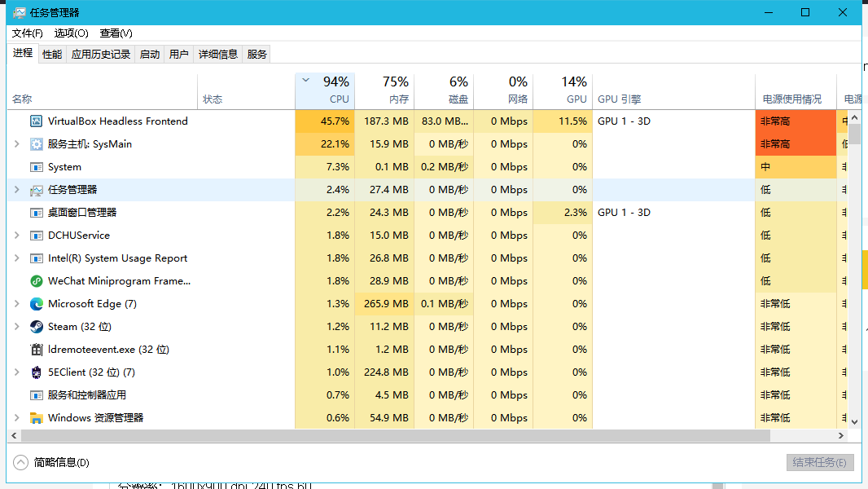
Task: Click the VirtualBox Headless Frontend process icon
Action: click(36, 121)
